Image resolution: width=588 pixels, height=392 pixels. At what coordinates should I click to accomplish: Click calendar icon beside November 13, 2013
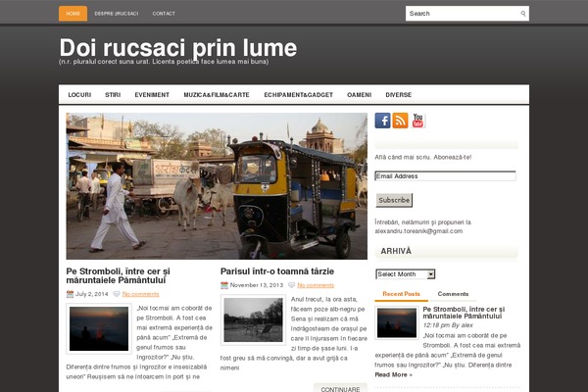(224, 285)
